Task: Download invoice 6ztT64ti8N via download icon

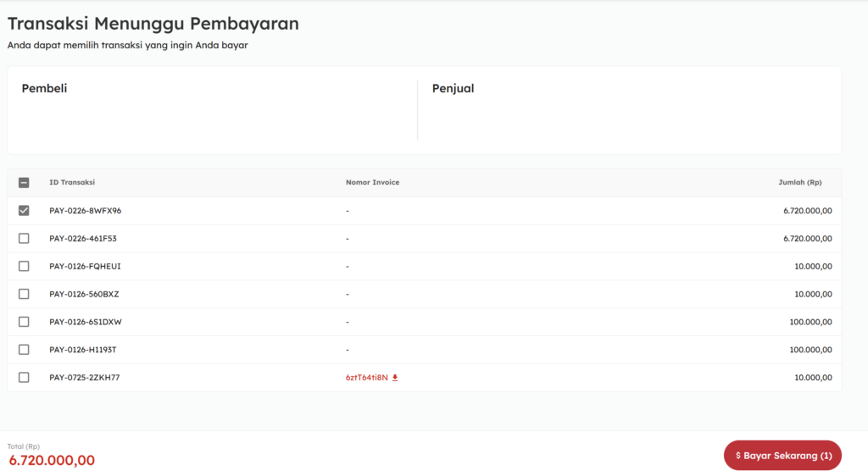Action: click(x=395, y=378)
